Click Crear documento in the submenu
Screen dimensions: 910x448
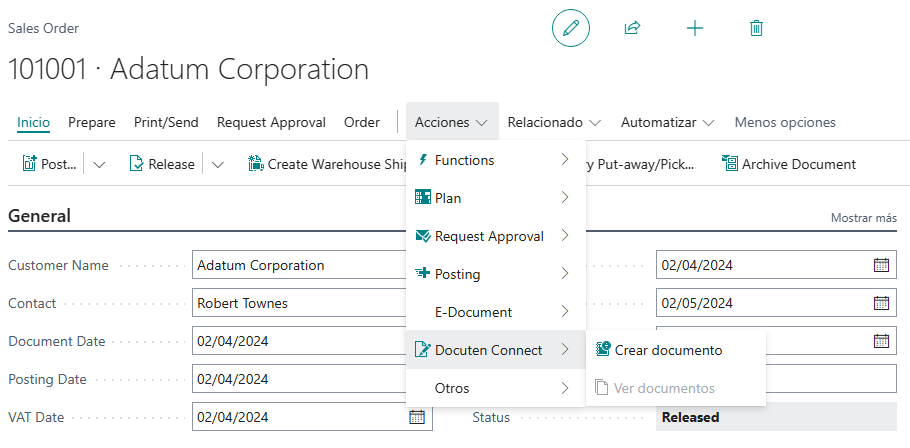click(667, 350)
